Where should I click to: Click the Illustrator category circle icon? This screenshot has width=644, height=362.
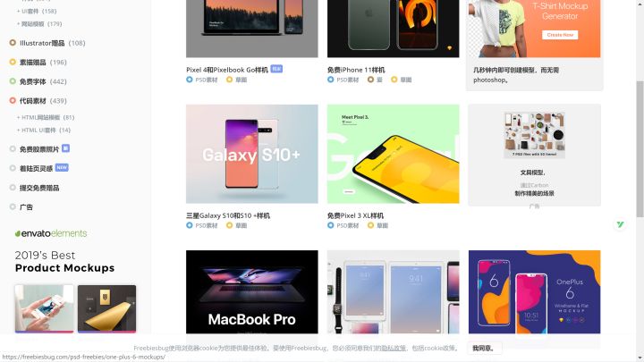(x=13, y=43)
